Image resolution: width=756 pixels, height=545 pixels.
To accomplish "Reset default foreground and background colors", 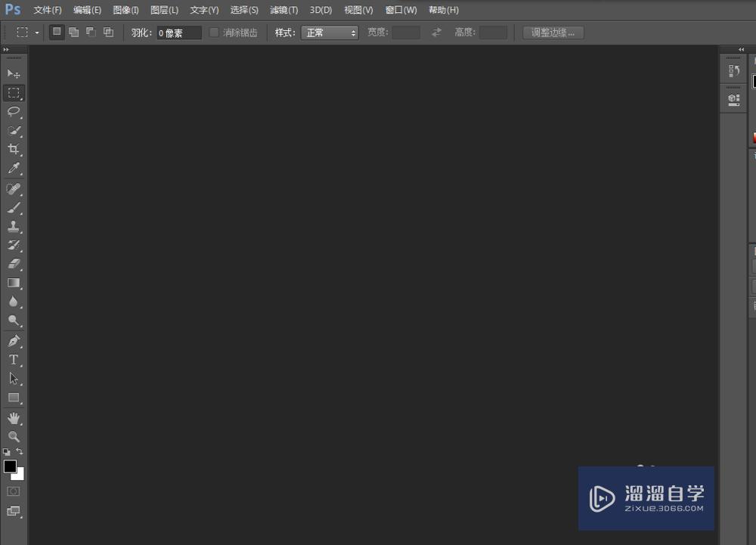I will (5, 451).
